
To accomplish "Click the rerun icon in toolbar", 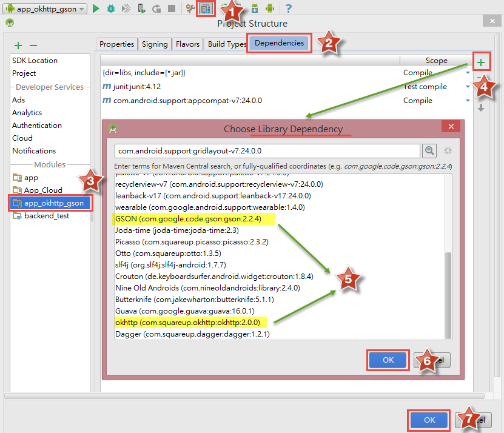I will pos(156,8).
